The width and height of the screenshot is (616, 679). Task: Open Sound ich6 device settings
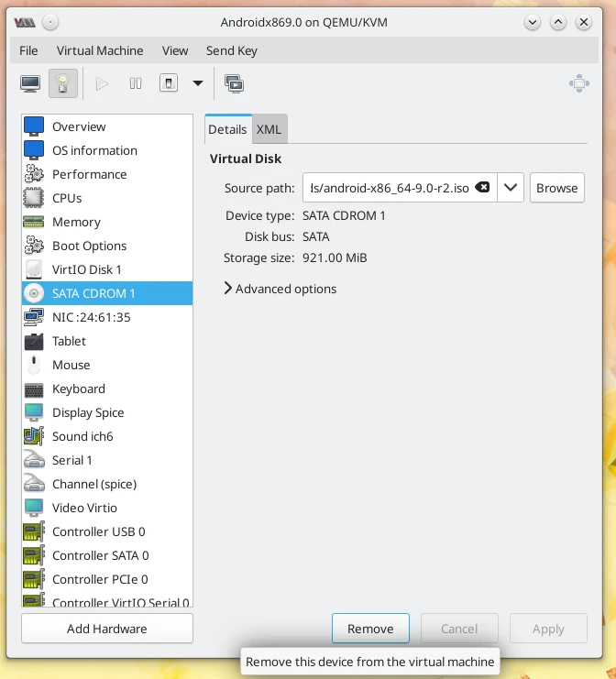82,436
